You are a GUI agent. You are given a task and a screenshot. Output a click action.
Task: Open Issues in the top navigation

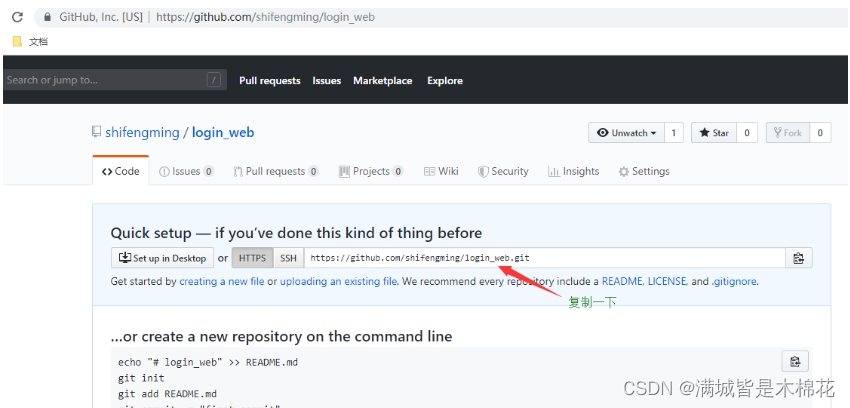[x=326, y=81]
